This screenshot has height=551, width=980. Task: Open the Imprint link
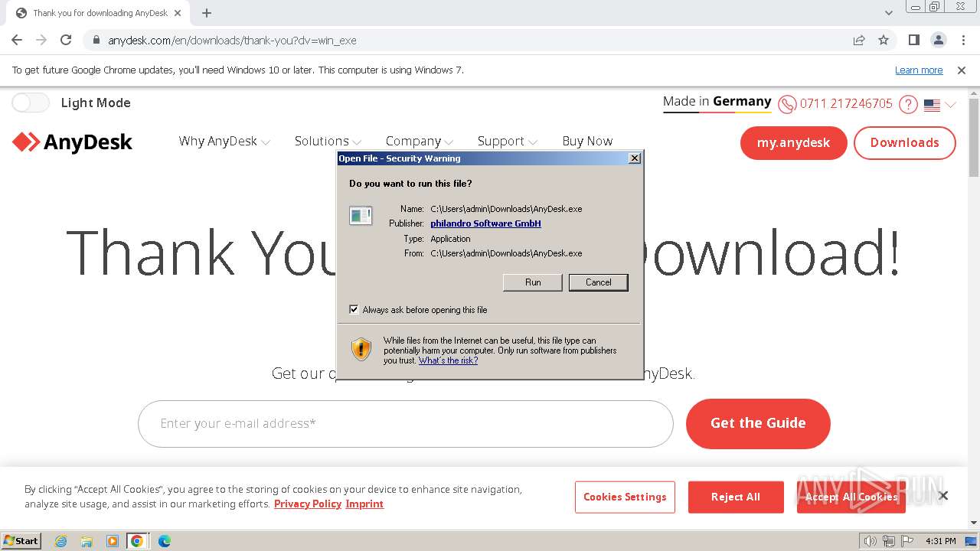(x=364, y=504)
